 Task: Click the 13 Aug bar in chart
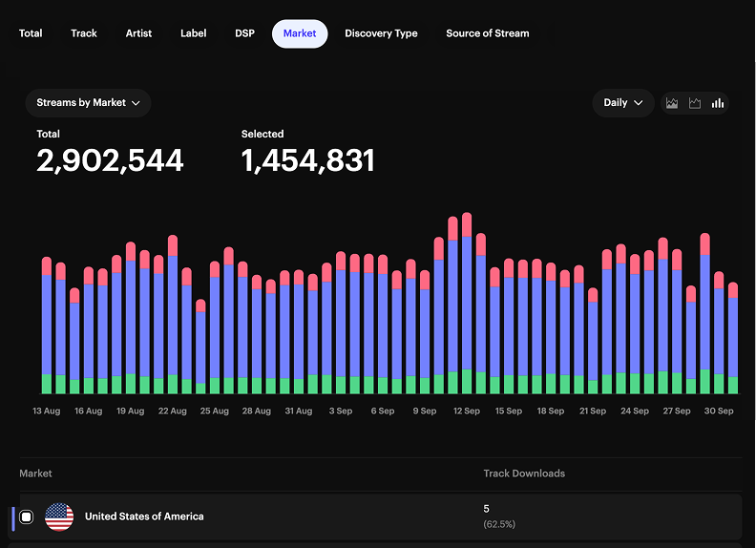point(47,325)
